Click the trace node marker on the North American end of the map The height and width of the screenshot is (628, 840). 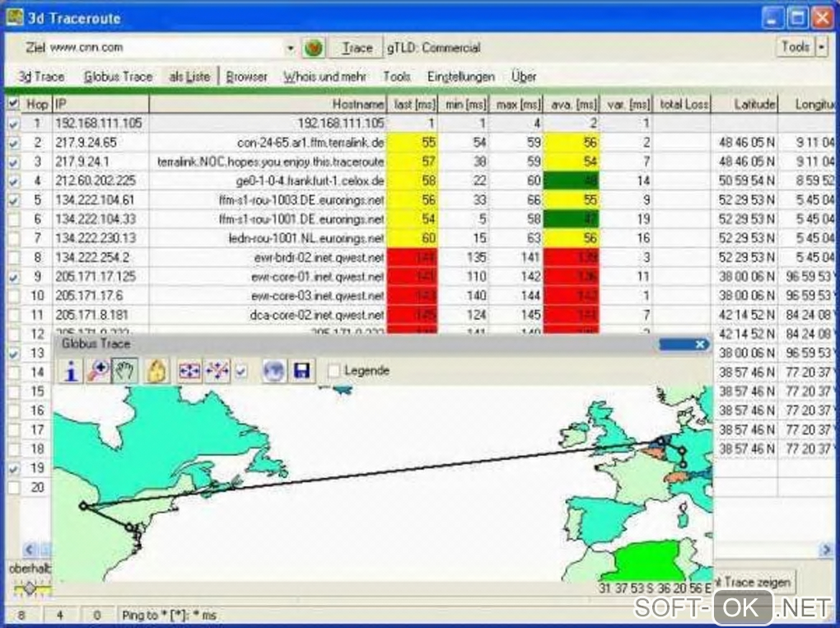coord(83,505)
